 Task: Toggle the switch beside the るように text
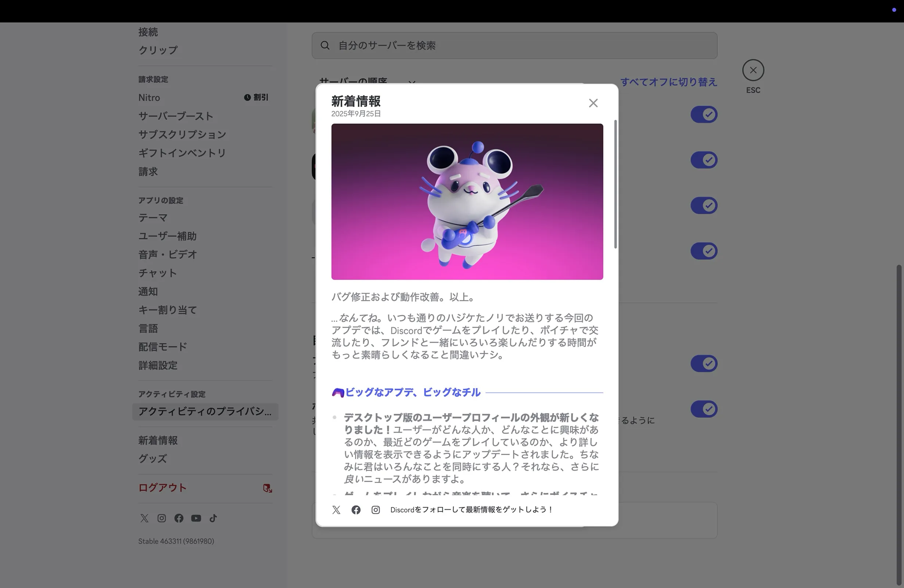pos(704,409)
